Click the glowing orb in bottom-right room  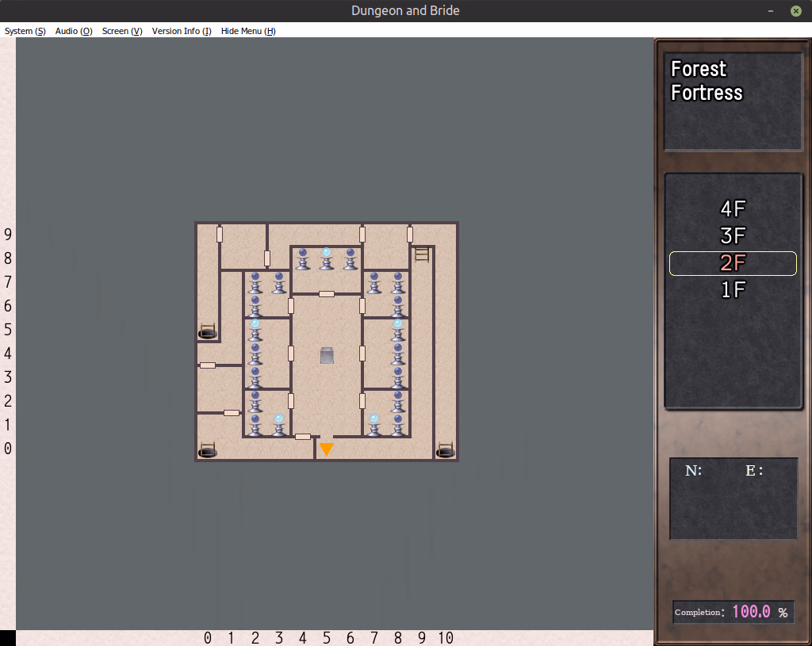point(374,424)
